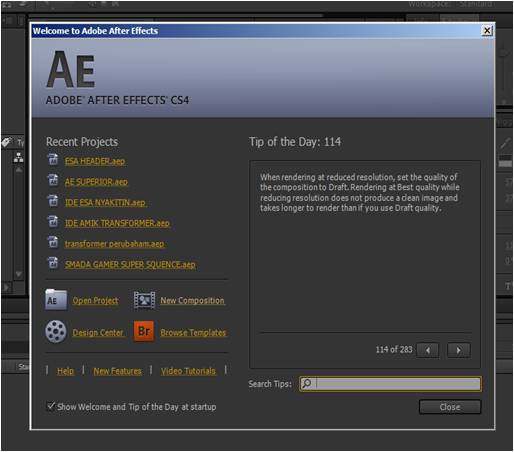Image resolution: width=514 pixels, height=452 pixels.
Task: Click file icon beside SMADA GAMER SUPER SQUENCE.aep
Action: pyautogui.click(x=53, y=263)
